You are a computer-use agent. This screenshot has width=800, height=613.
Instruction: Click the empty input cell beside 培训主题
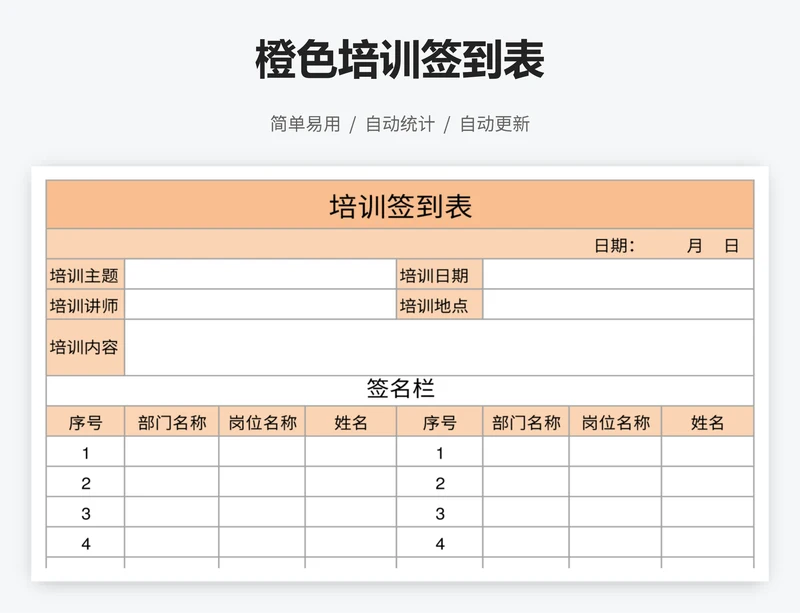click(x=260, y=275)
